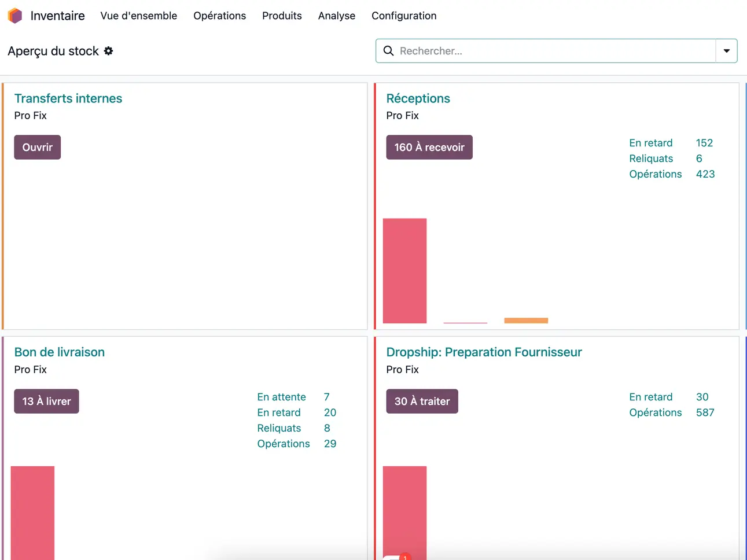Click the search magnifier icon
747x560 pixels.
pyautogui.click(x=389, y=51)
